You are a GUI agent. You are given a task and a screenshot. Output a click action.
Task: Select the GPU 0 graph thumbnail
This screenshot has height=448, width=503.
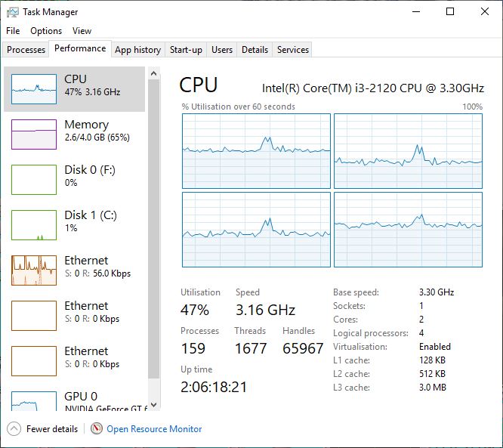click(x=34, y=401)
